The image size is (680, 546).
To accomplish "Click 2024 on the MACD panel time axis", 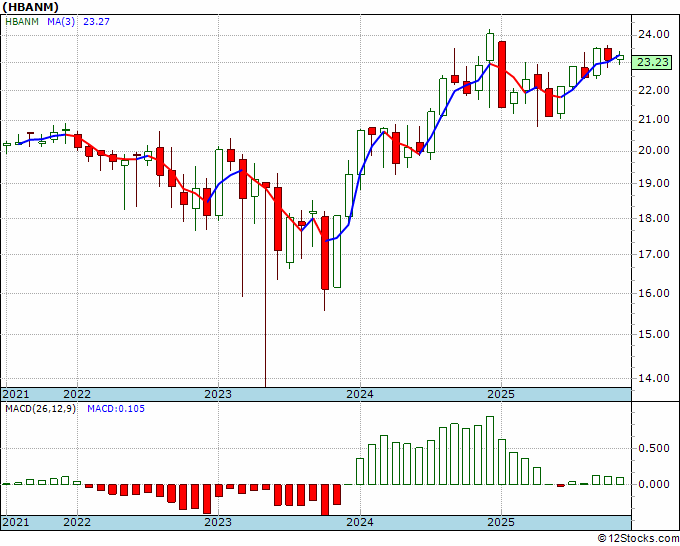I will (360, 522).
